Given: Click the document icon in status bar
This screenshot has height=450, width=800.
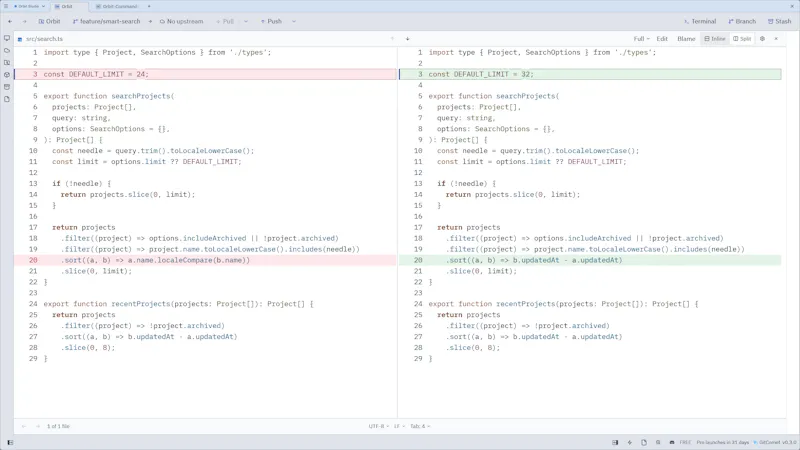Looking at the screenshot, I should point(643,442).
